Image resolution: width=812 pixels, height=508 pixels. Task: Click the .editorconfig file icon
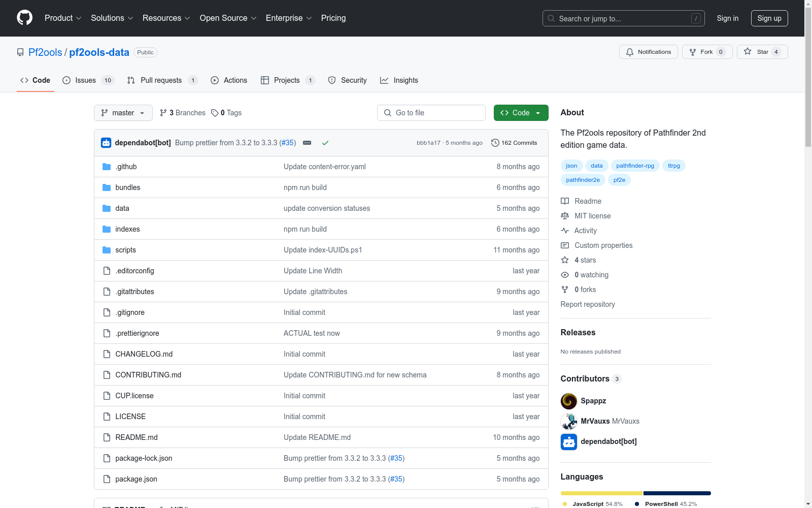(107, 271)
